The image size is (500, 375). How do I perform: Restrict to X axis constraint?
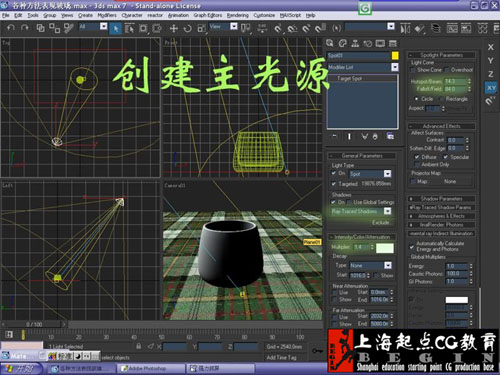491,47
